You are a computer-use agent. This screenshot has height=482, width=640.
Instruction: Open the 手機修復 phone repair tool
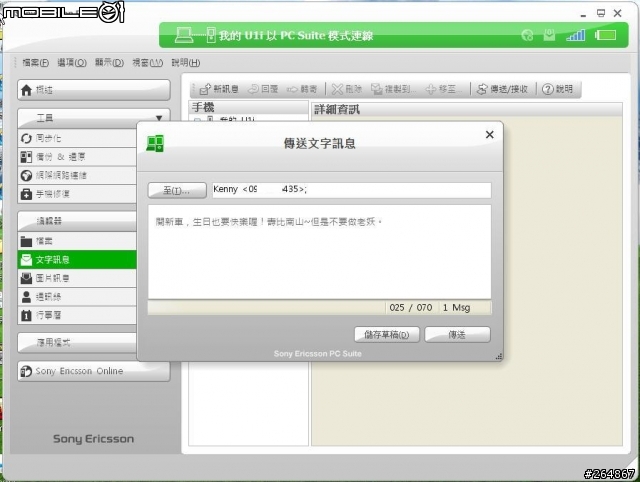77,194
